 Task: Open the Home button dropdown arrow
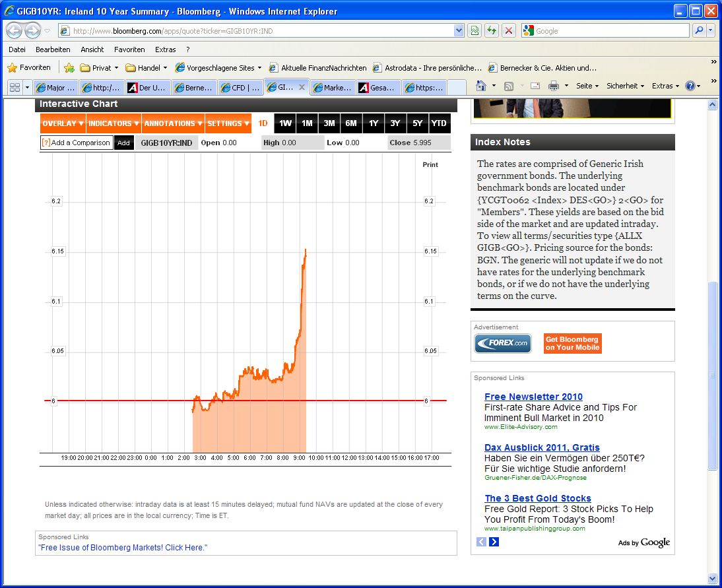[494, 86]
